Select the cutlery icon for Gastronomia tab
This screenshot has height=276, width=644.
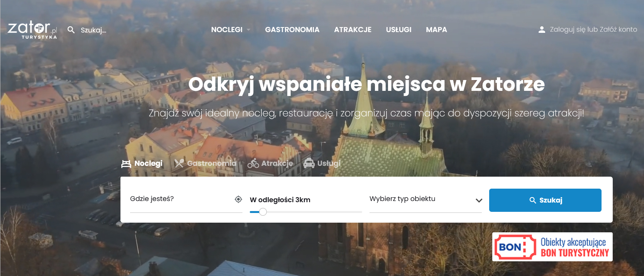(x=179, y=164)
